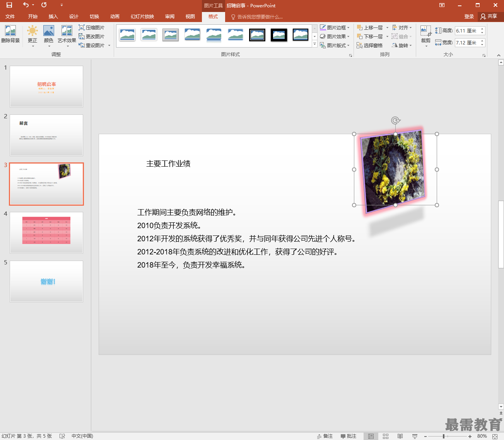Expand the picture styles gallery More arrow
The width and height of the screenshot is (504, 440).
coord(314,44)
